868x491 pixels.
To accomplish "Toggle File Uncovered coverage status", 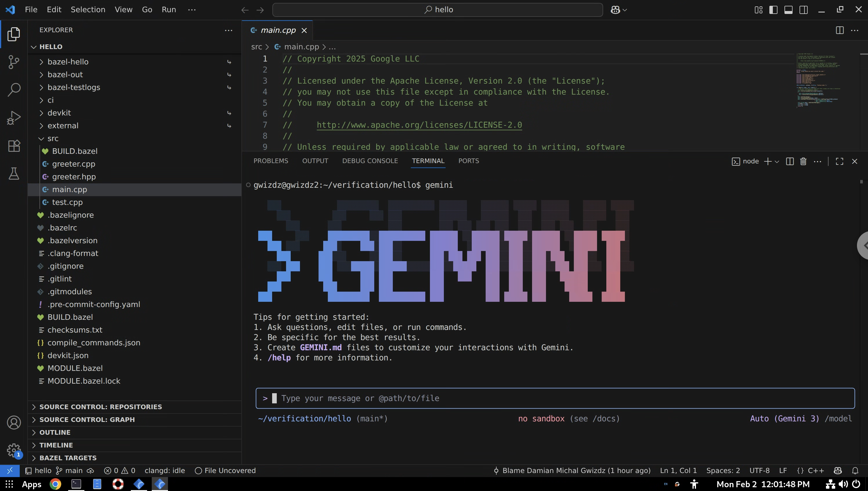I will (225, 470).
